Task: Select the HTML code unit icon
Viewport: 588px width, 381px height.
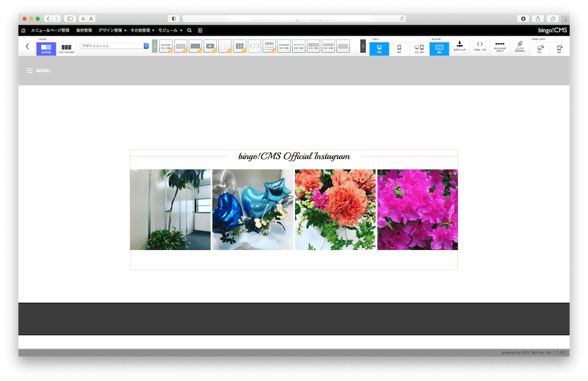Action: click(x=254, y=46)
